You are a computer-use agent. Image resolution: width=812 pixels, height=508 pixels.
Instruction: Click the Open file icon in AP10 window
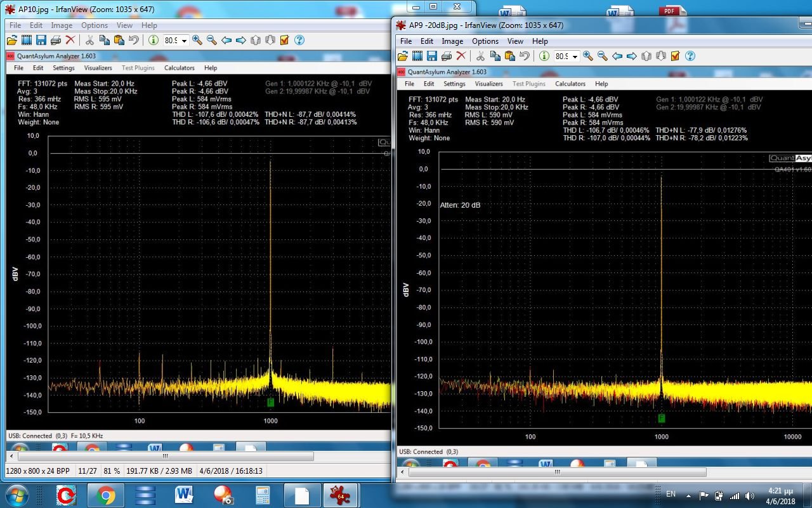coord(11,40)
